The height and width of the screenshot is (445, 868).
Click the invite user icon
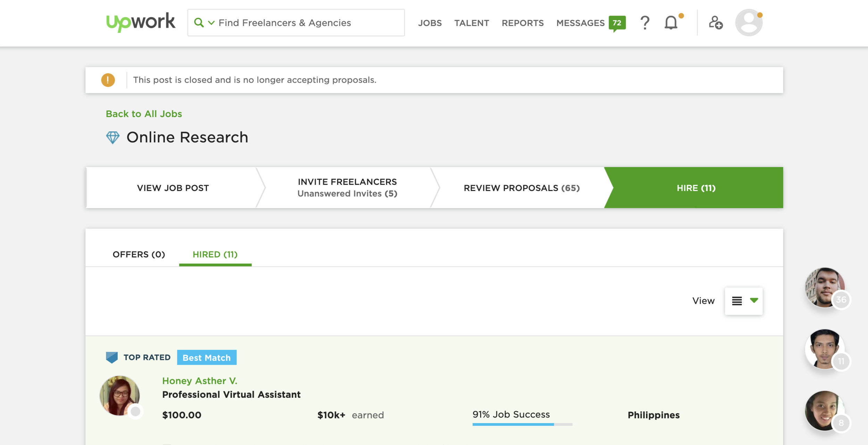point(716,23)
